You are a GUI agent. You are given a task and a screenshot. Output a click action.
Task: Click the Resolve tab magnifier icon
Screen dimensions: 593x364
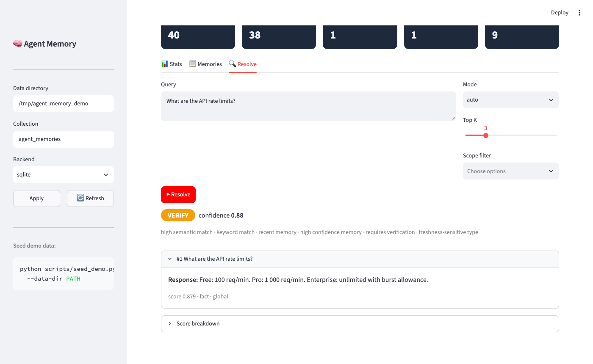pyautogui.click(x=233, y=63)
